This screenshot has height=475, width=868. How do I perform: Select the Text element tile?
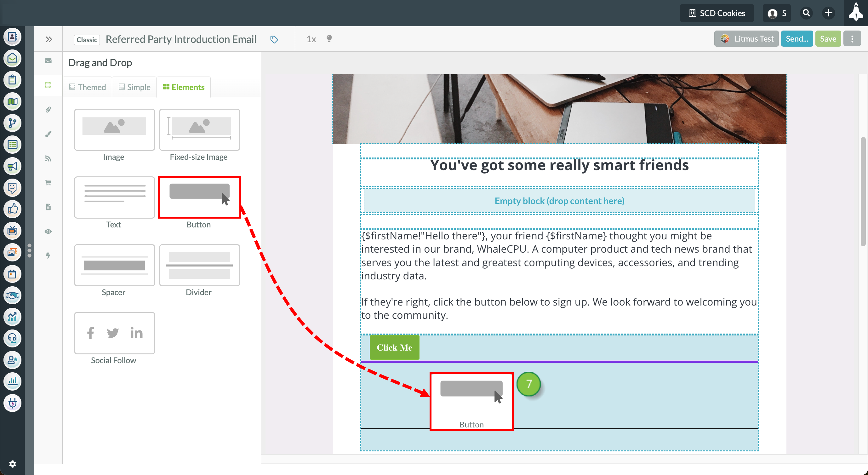pyautogui.click(x=114, y=197)
